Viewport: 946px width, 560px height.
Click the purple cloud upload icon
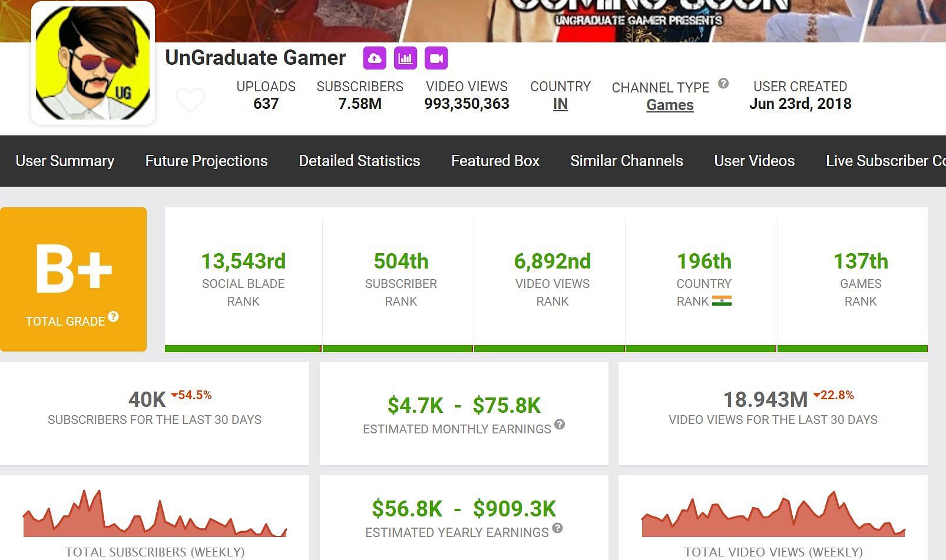click(375, 58)
